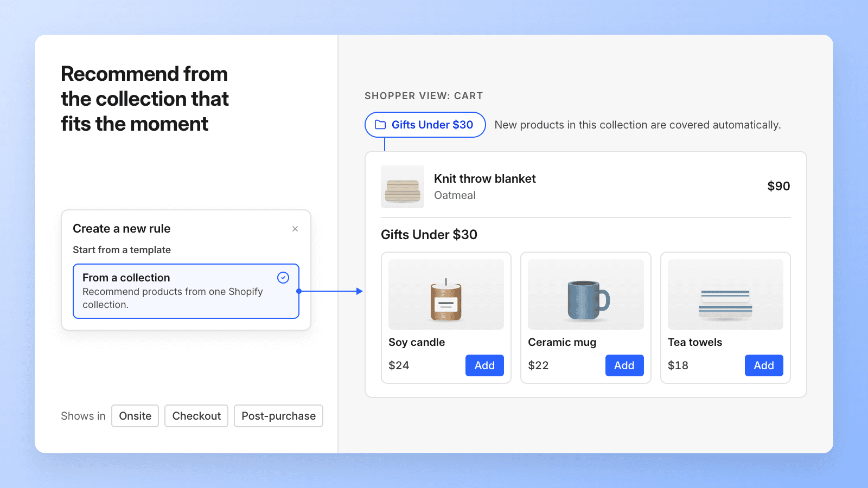Click the $22 price
This screenshot has width=868, height=488.
pos(538,365)
